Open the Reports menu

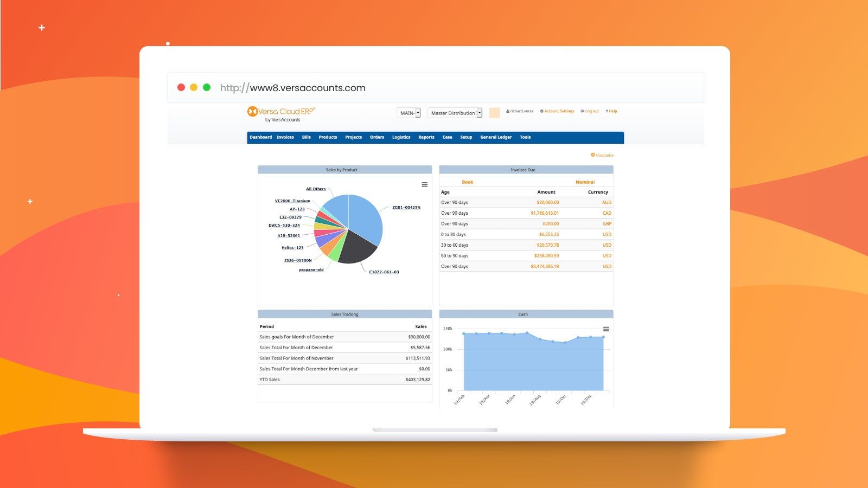pyautogui.click(x=426, y=137)
